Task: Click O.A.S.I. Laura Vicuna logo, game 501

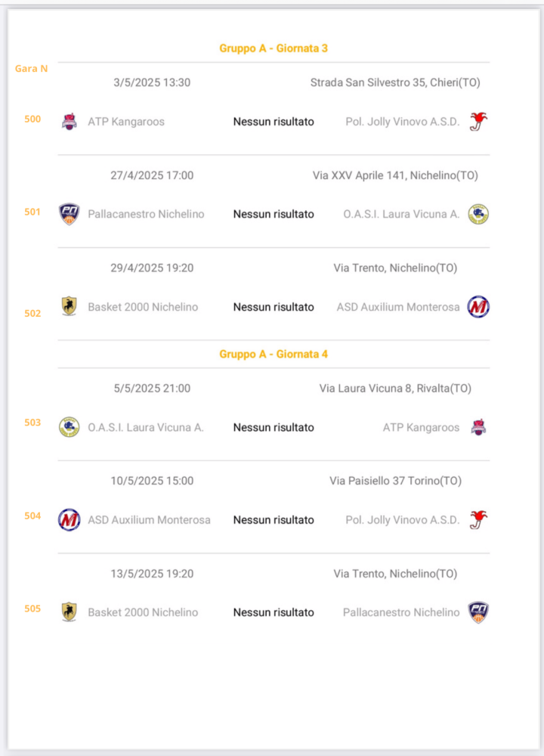Action: [478, 214]
